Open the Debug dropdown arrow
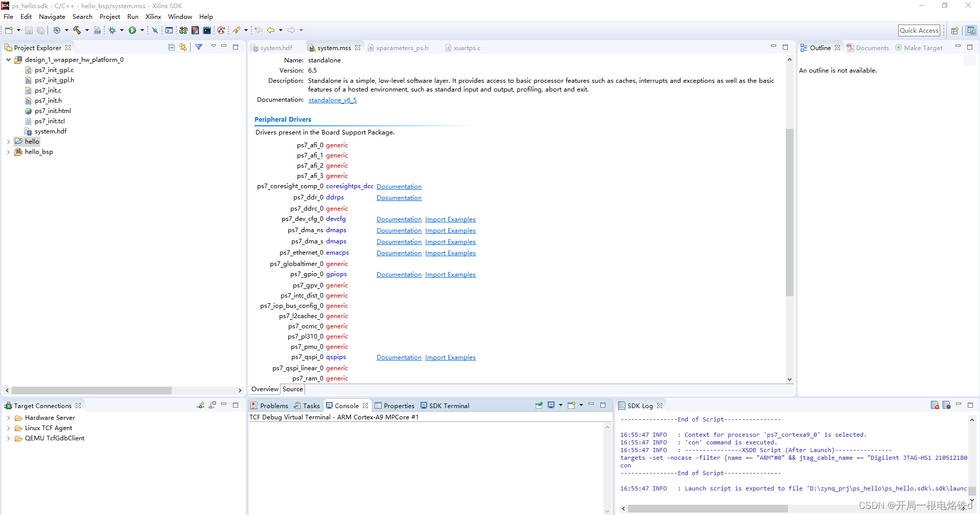The height and width of the screenshot is (515, 980). [122, 30]
